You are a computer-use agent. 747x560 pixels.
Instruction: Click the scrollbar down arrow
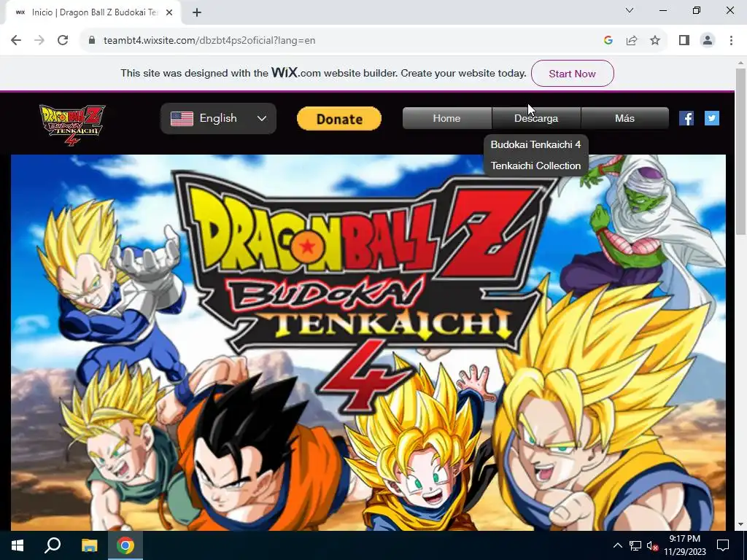tap(740, 524)
